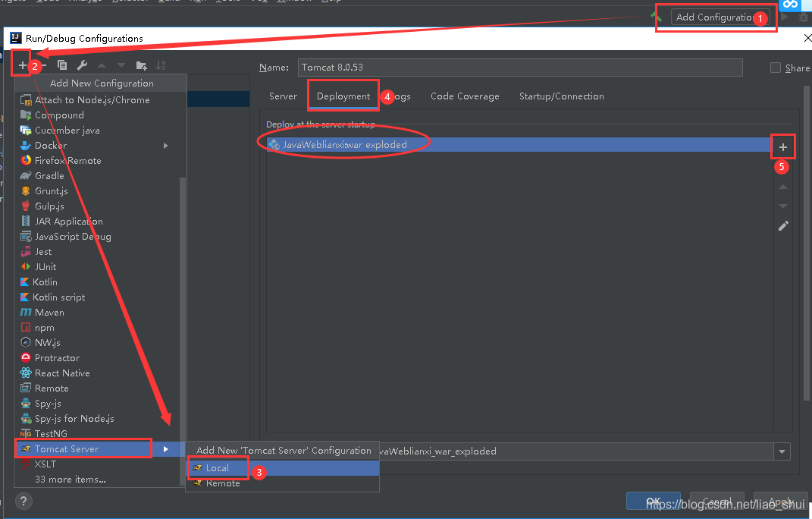The height and width of the screenshot is (519, 812).
Task: Click the Copy Configuration icon
Action: [x=62, y=65]
